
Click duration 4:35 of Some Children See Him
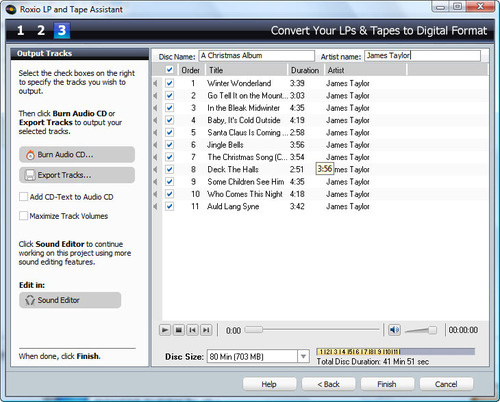(297, 182)
